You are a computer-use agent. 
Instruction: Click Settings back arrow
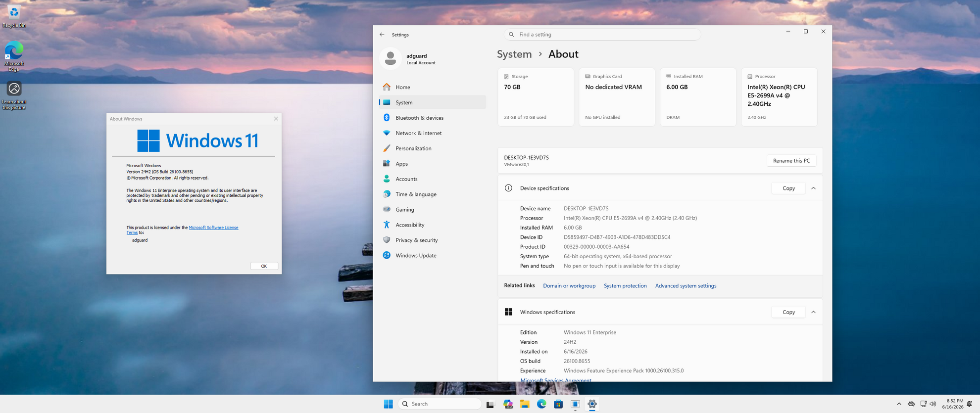(x=382, y=35)
